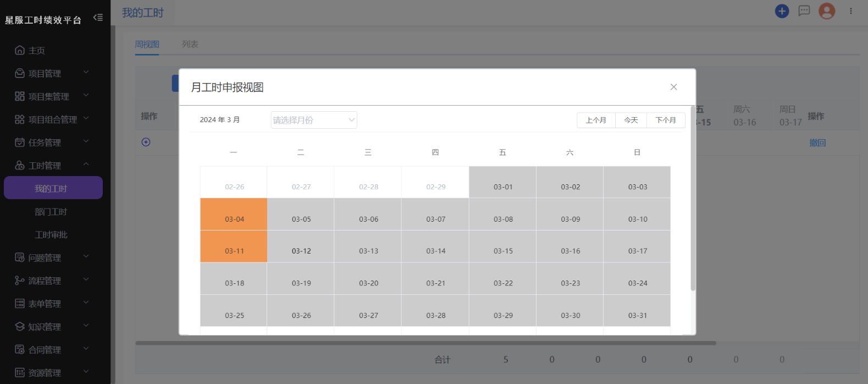
Task: Click the dialog's vertical scrollbar
Action: 693,198
